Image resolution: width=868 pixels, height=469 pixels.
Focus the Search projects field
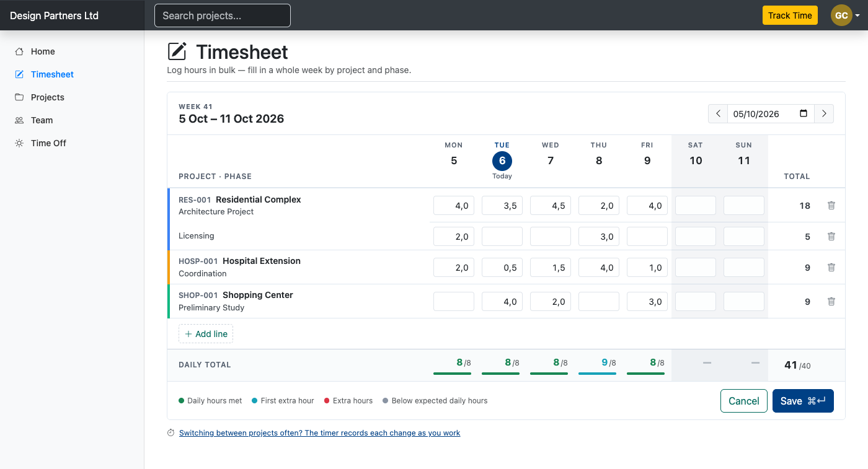[223, 15]
